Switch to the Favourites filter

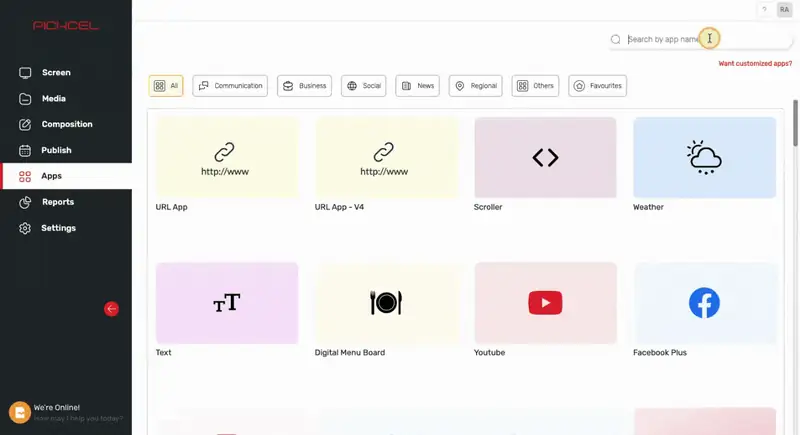597,86
